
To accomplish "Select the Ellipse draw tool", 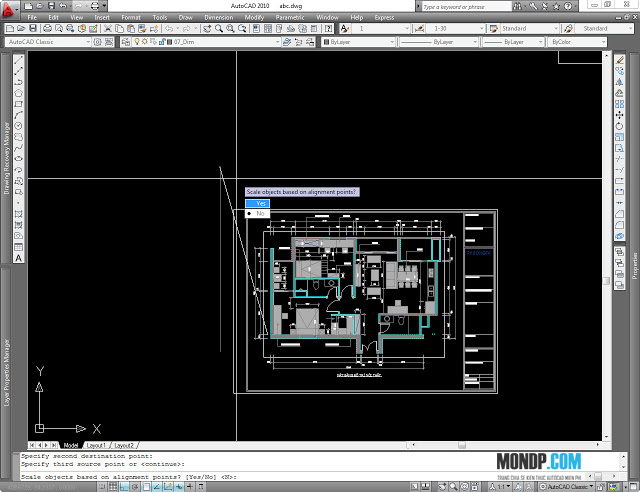I will [18, 159].
